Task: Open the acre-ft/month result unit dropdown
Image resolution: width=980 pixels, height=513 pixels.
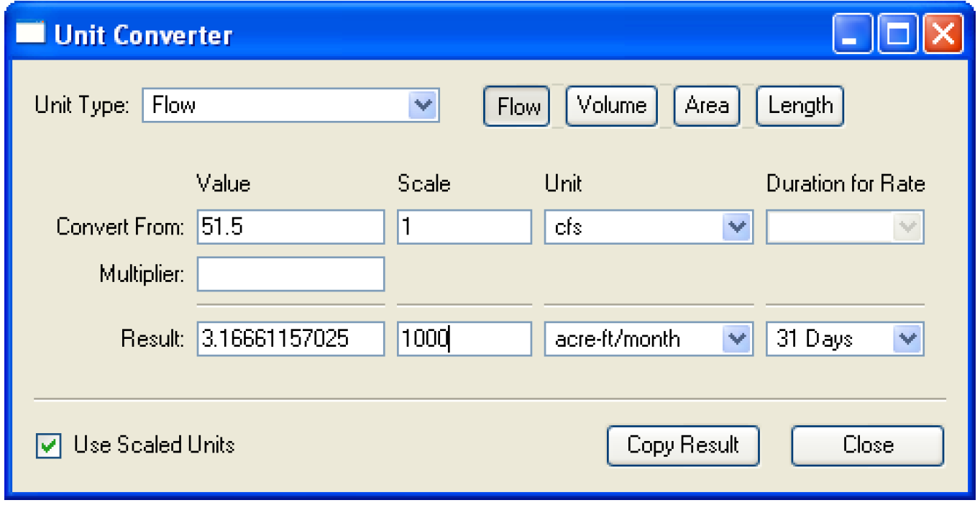Action: [x=736, y=339]
